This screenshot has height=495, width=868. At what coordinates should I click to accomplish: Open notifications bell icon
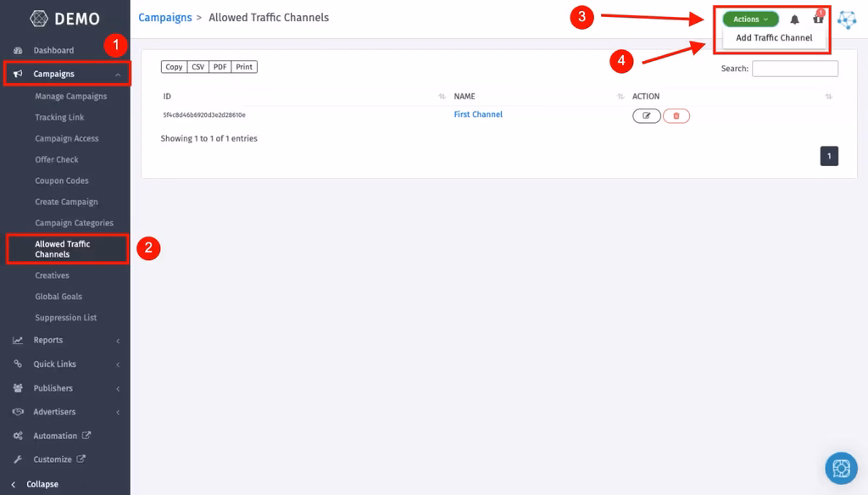tap(794, 19)
